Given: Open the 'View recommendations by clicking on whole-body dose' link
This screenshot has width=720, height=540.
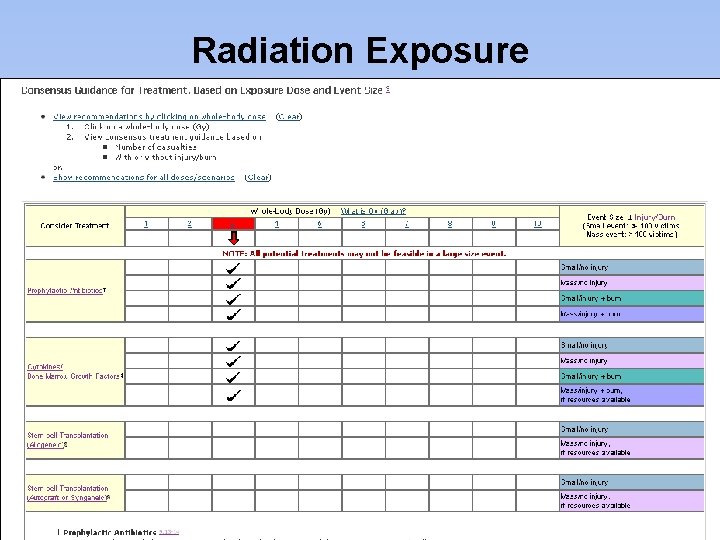Looking at the screenshot, I should 159,117.
